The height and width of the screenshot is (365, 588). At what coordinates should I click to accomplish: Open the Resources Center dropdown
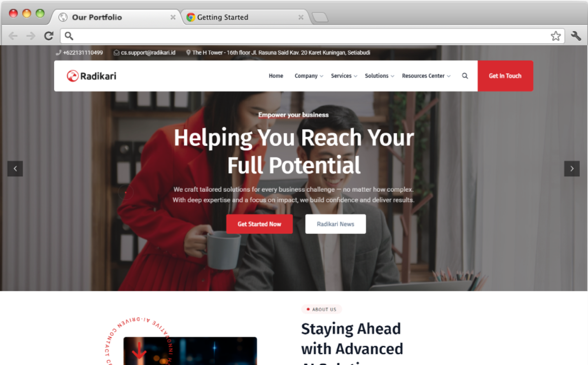click(426, 76)
